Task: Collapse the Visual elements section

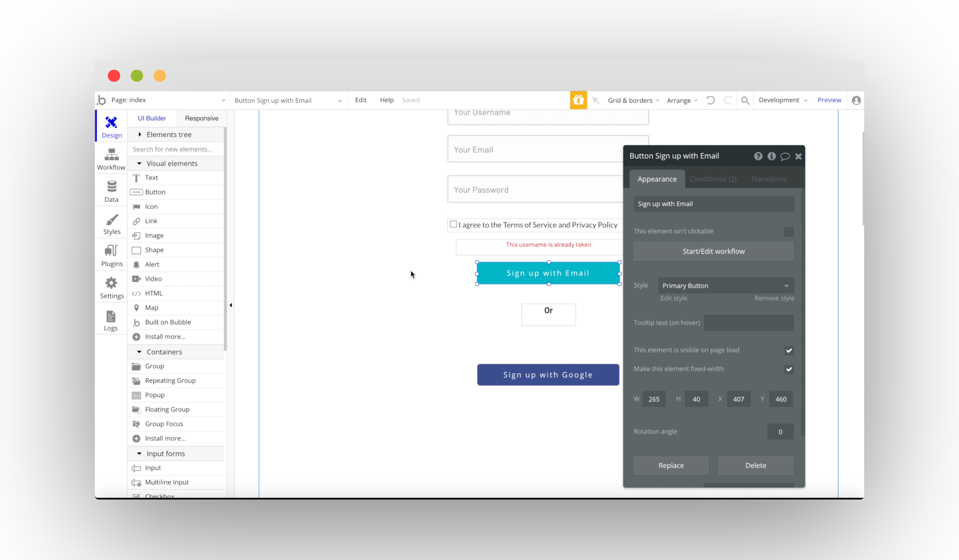Action: tap(176, 164)
